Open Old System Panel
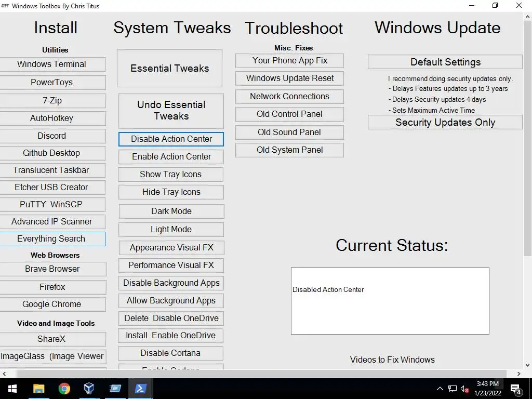The image size is (532, 399). [289, 150]
